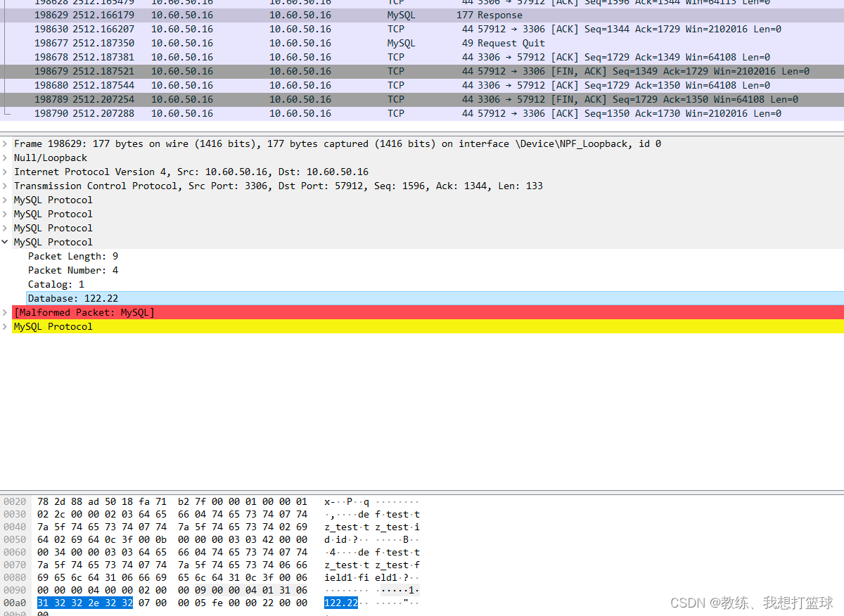This screenshot has width=844, height=616.
Task: Click hex offset 00a0 row label
Action: (x=15, y=603)
